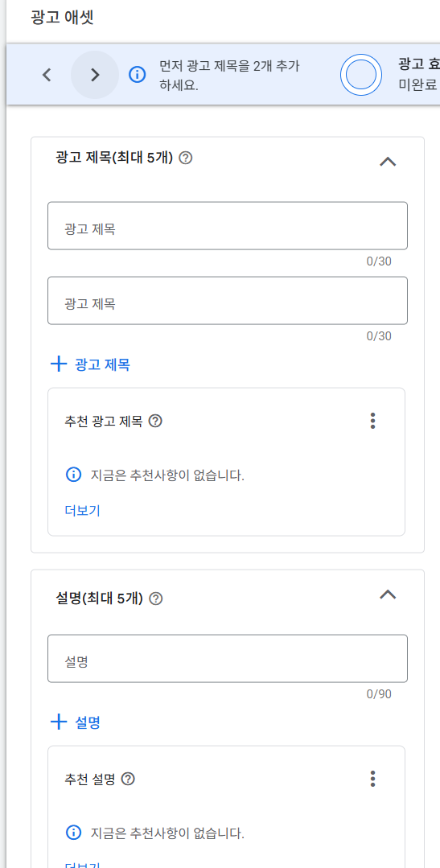This screenshot has height=868, width=440.
Task: Open 더보기 link under 추천 광고 제목
Action: pyautogui.click(x=83, y=510)
